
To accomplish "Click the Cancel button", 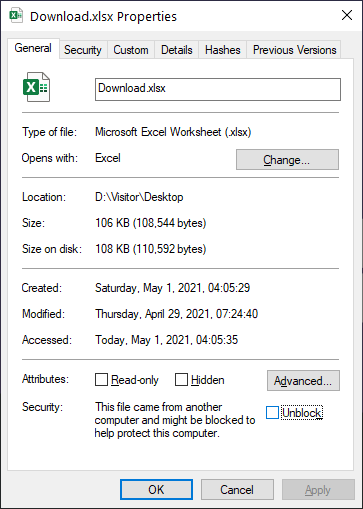I will pos(237,490).
